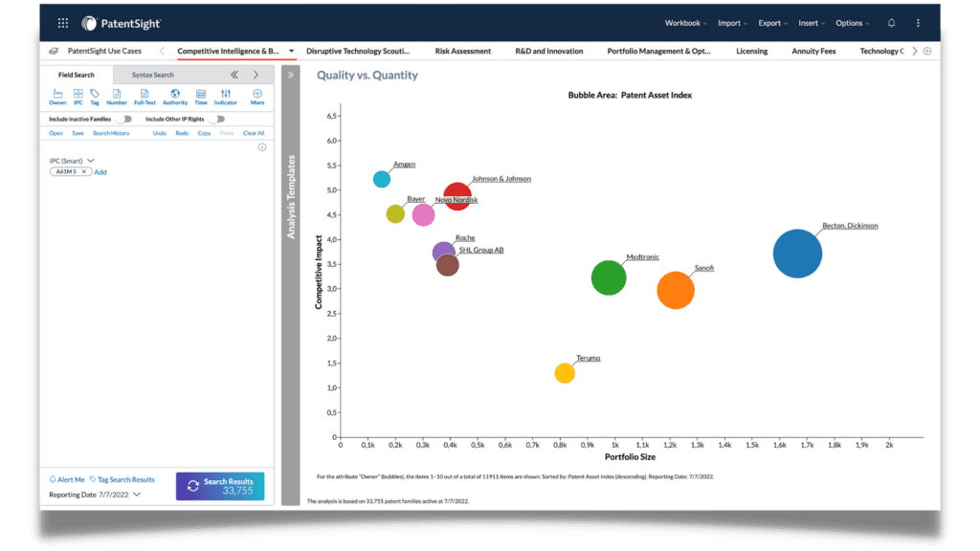980x551 pixels.
Task: Click the info icon in search panel
Action: pyautogui.click(x=262, y=147)
